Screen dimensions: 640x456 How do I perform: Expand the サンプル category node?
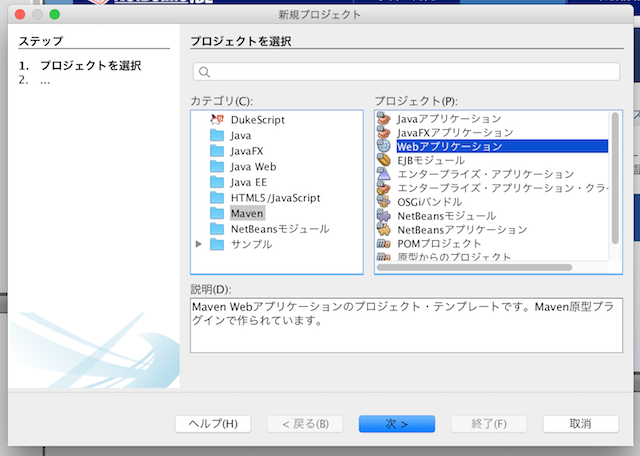199,244
